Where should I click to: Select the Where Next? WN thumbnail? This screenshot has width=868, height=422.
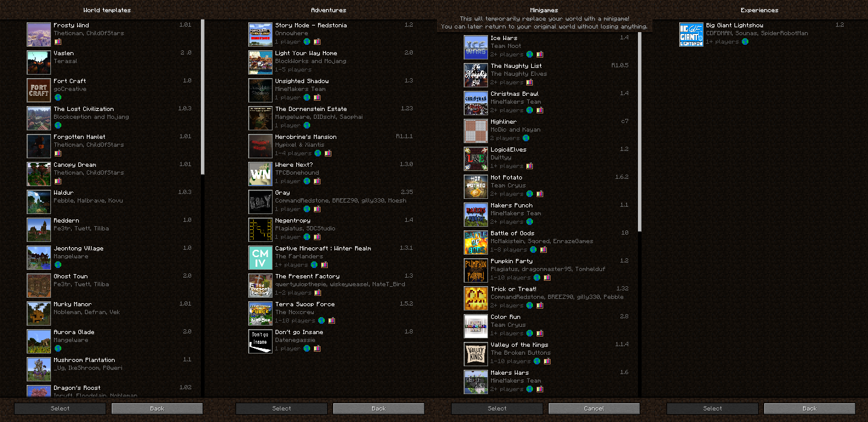click(x=260, y=174)
